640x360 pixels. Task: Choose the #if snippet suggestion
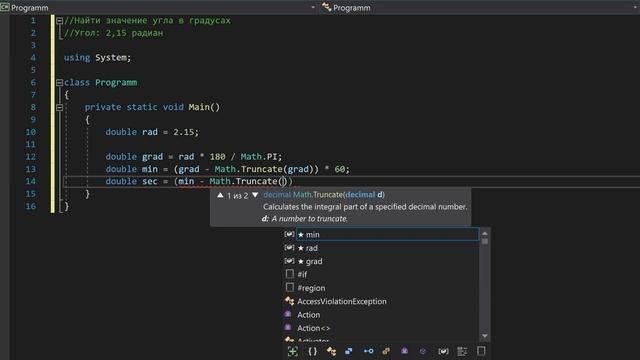[382, 274]
